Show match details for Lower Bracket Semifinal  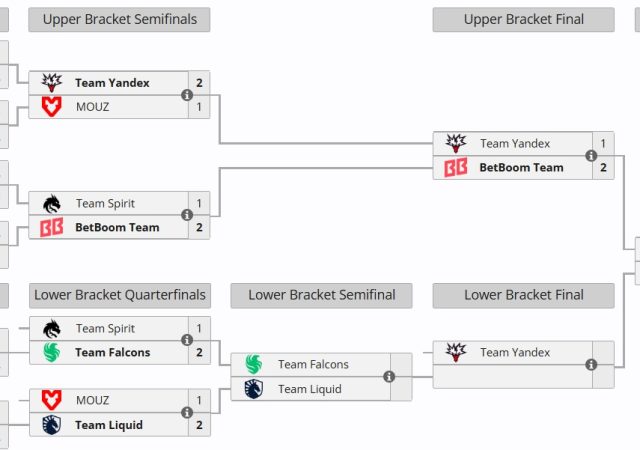(389, 377)
